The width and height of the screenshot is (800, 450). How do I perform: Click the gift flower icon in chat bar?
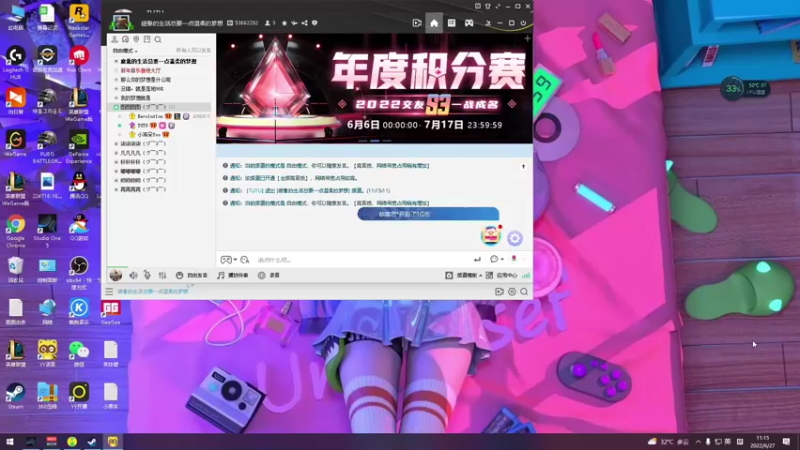[x=514, y=259]
